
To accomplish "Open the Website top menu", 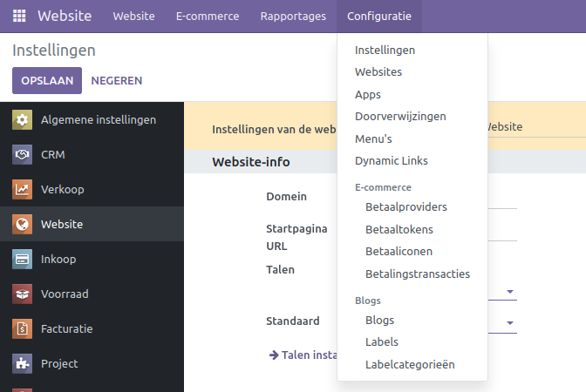I will (133, 16).
